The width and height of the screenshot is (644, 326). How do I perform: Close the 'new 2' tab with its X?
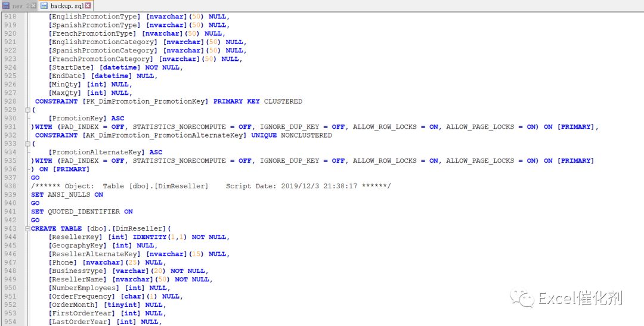33,6
